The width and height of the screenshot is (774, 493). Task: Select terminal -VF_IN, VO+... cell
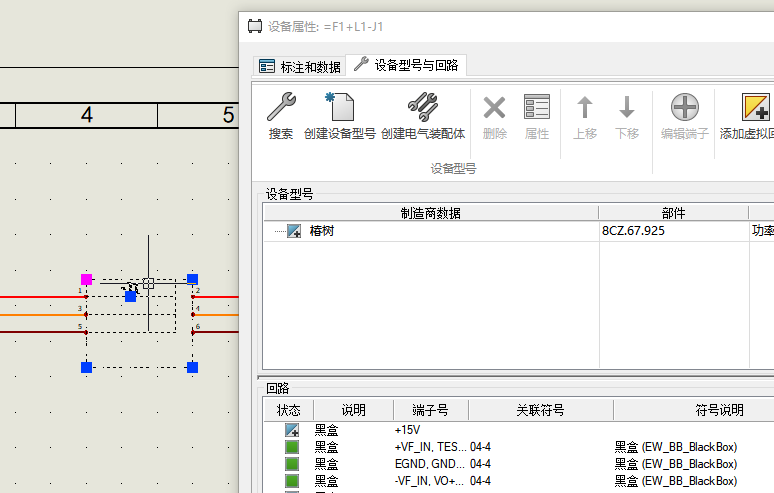click(x=429, y=481)
